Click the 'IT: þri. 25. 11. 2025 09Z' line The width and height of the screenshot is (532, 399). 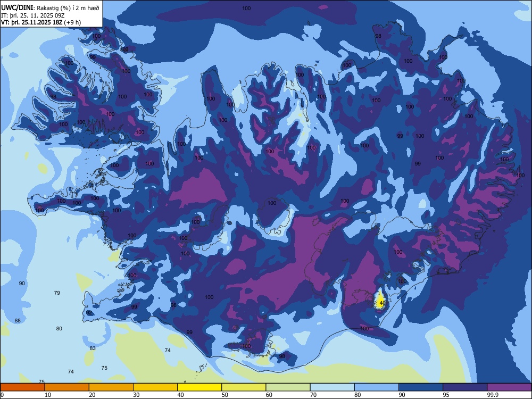(32, 15)
